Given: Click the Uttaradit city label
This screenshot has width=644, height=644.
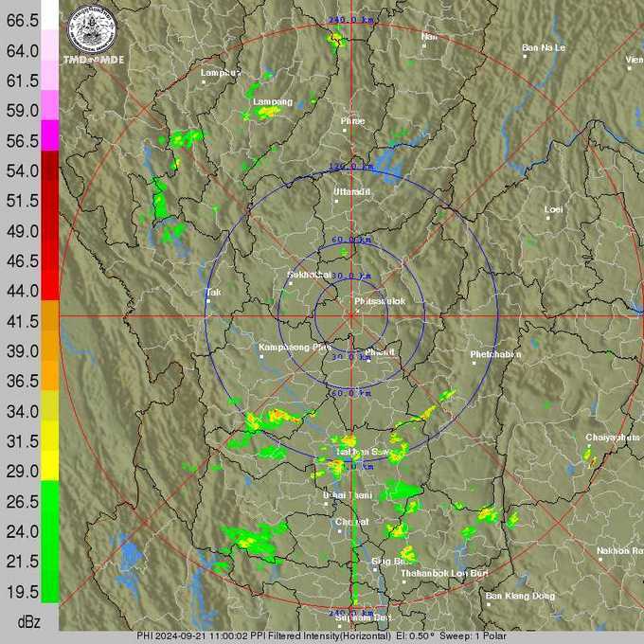Looking at the screenshot, I should 351,192.
